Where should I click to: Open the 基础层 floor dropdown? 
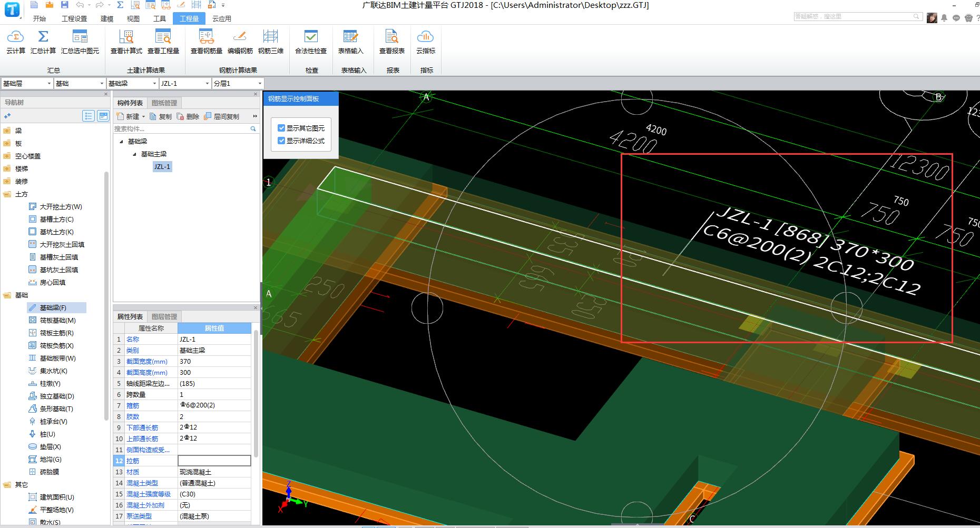49,84
